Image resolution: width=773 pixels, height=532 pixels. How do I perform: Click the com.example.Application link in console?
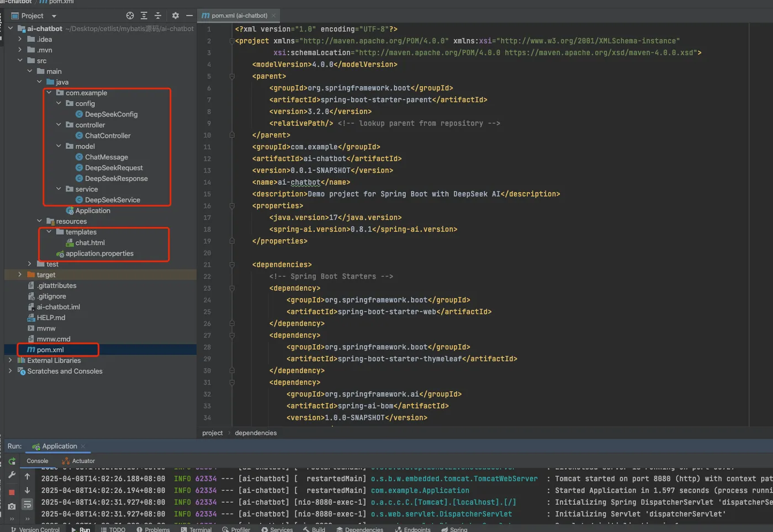pyautogui.click(x=420, y=490)
